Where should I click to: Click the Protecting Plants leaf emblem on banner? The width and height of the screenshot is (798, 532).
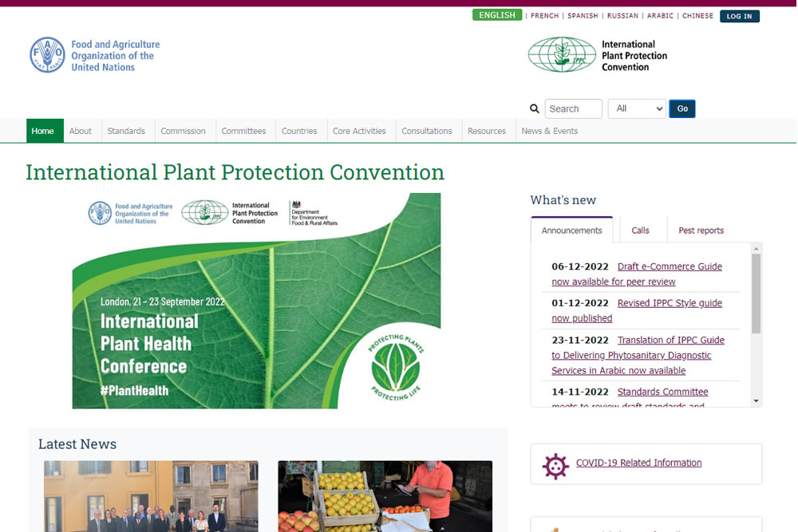396,367
